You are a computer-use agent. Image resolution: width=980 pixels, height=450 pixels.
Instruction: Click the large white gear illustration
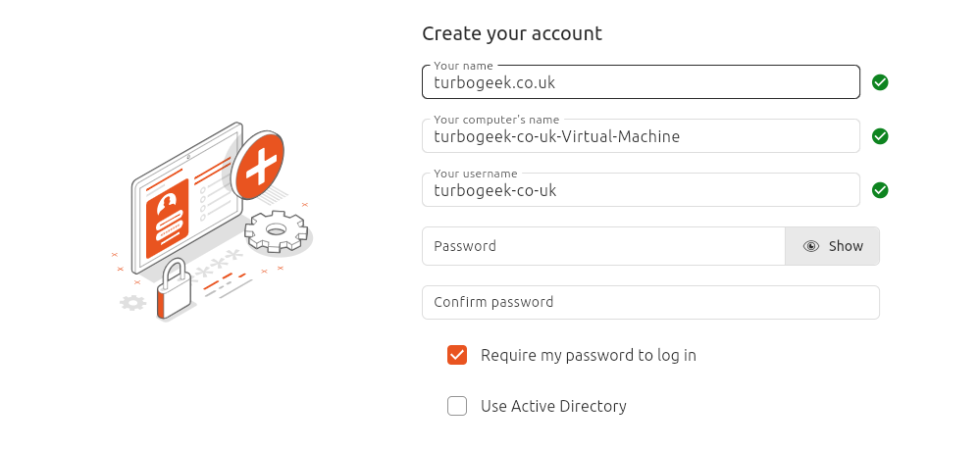[274, 231]
